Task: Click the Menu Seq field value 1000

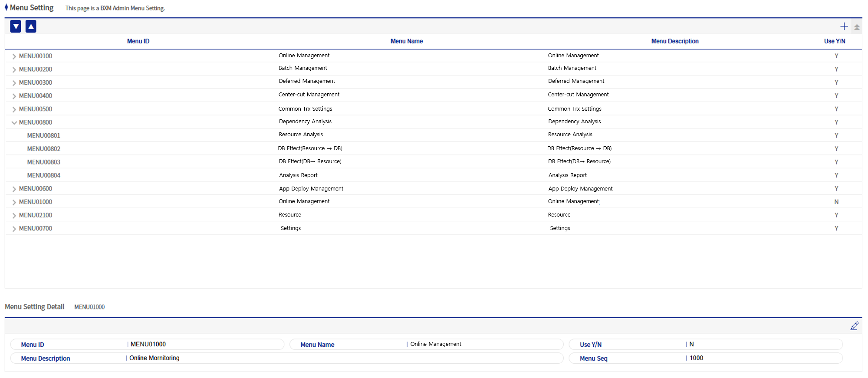Action: click(x=696, y=358)
